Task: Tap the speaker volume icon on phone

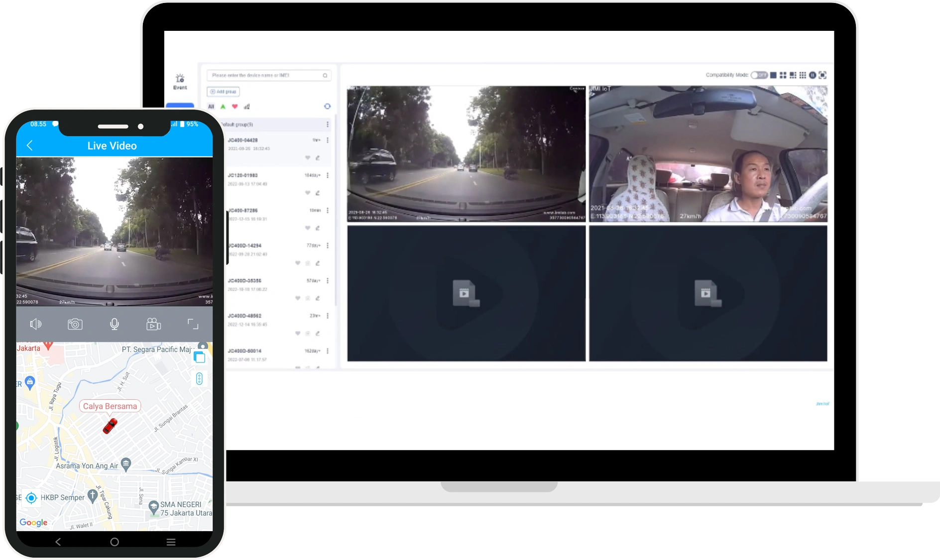Action: pos(35,325)
